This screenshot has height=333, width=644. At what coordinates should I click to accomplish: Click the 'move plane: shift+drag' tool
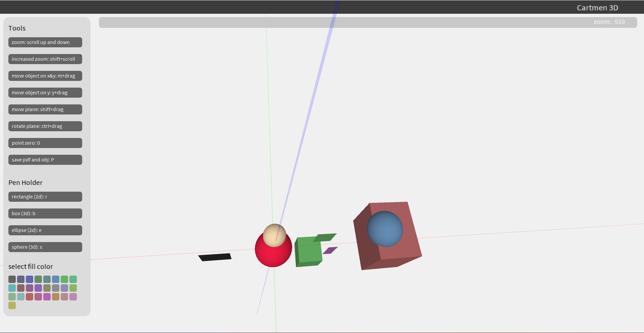(x=45, y=109)
